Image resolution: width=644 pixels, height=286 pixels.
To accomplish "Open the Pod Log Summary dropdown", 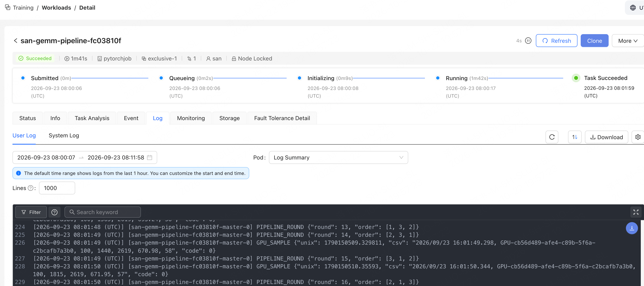I will 338,157.
